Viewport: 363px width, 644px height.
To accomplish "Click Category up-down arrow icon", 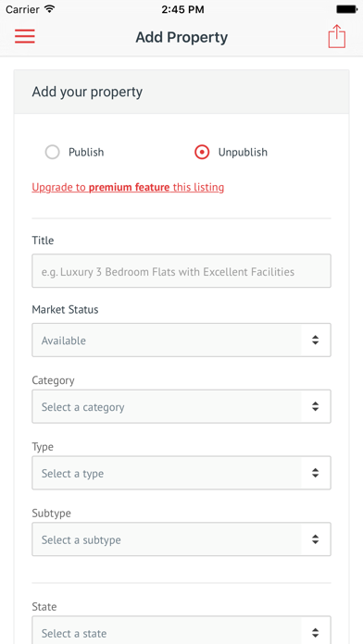I will 316,406.
